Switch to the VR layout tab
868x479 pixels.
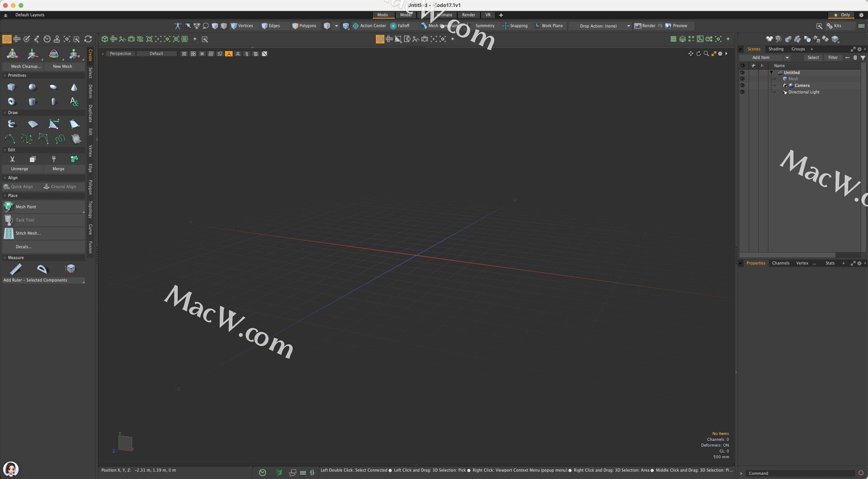click(x=488, y=15)
